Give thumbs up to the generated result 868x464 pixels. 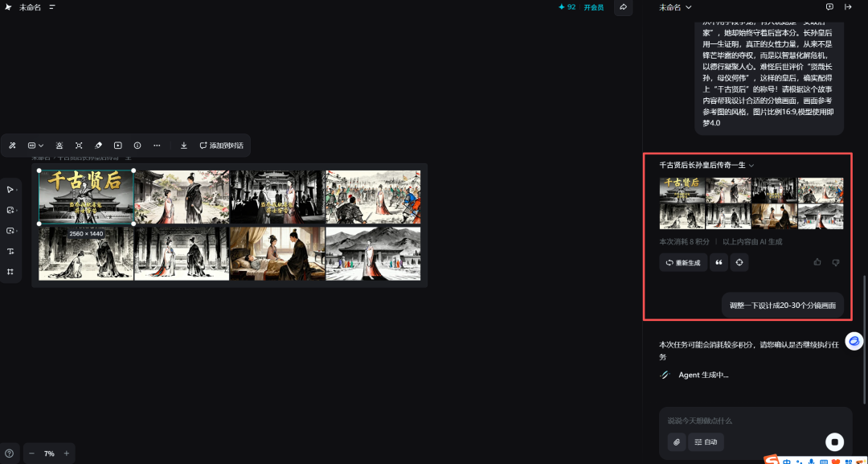[817, 262]
